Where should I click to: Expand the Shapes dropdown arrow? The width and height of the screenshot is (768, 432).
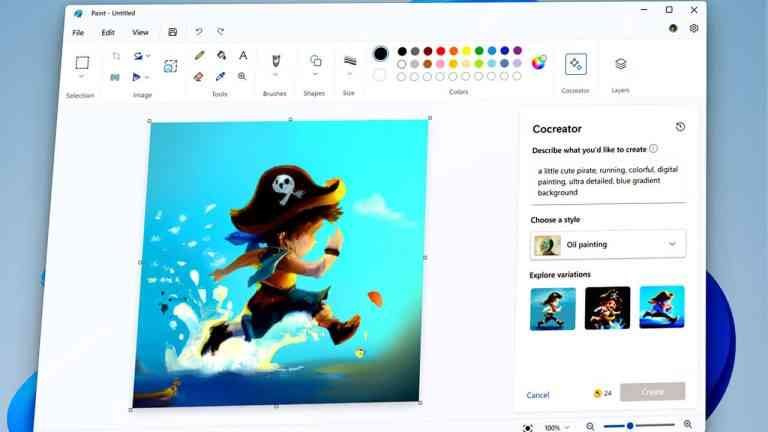click(316, 74)
